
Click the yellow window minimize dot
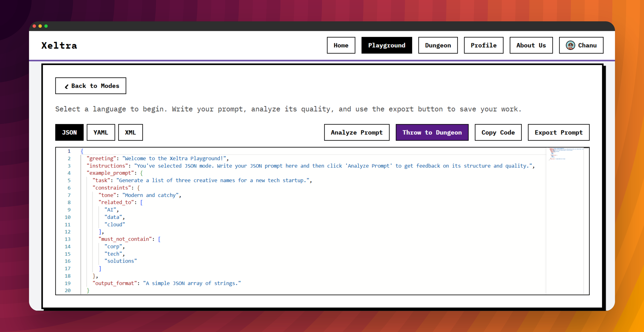pos(40,26)
